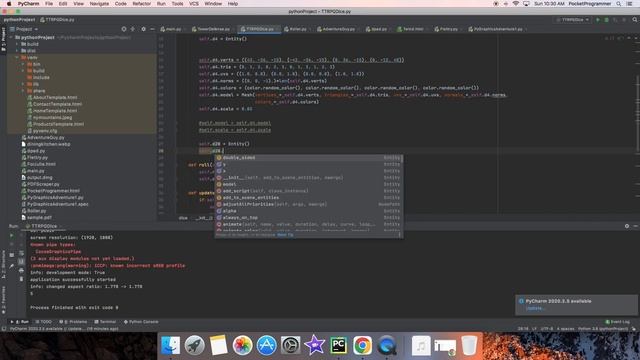
Task: Open iMovie from the Dock
Action: pyautogui.click(x=314, y=345)
